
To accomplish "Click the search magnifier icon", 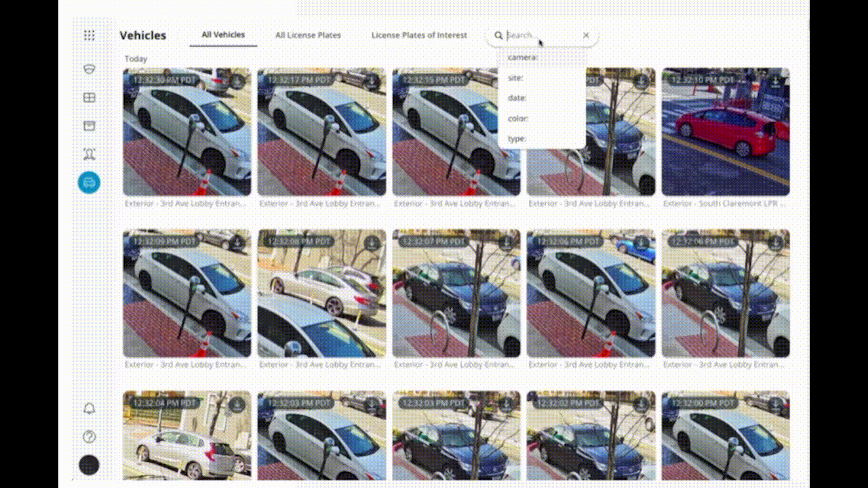I will tap(498, 35).
